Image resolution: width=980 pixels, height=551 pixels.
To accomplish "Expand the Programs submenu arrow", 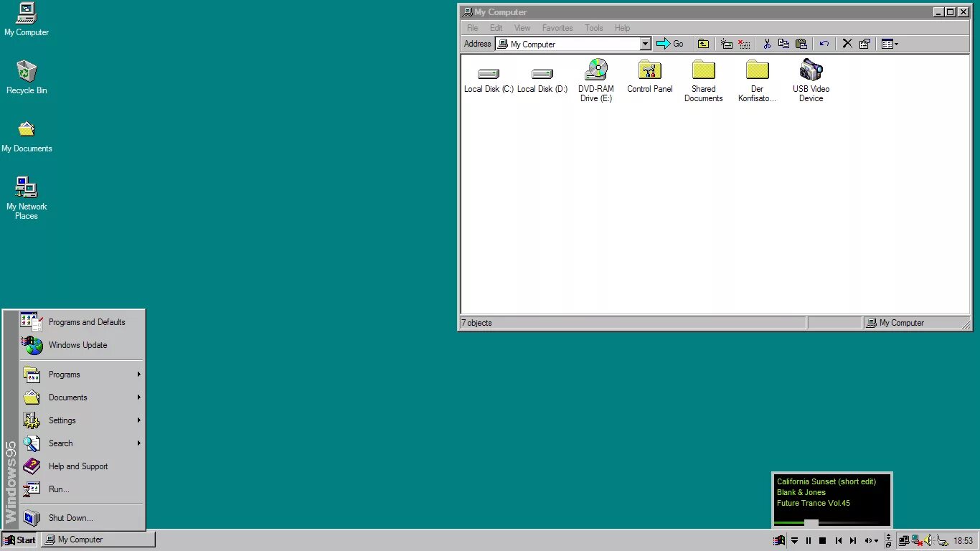I will (x=138, y=374).
